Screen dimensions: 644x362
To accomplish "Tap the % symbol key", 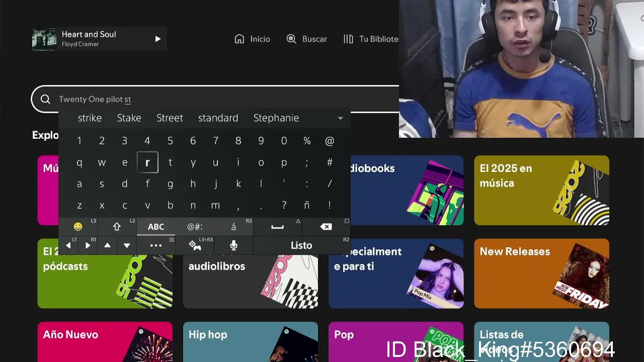I will [307, 141].
